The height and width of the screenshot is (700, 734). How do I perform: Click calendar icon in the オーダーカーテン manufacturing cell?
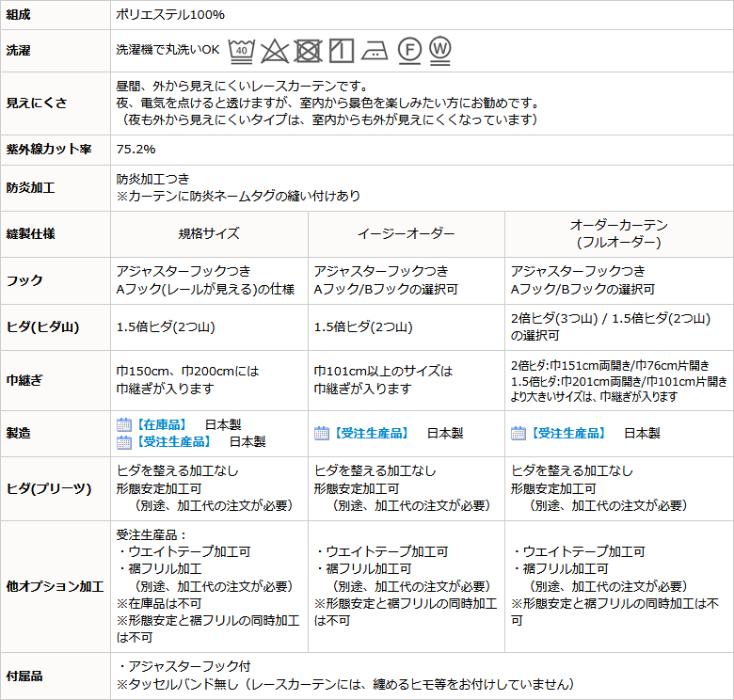click(x=519, y=433)
